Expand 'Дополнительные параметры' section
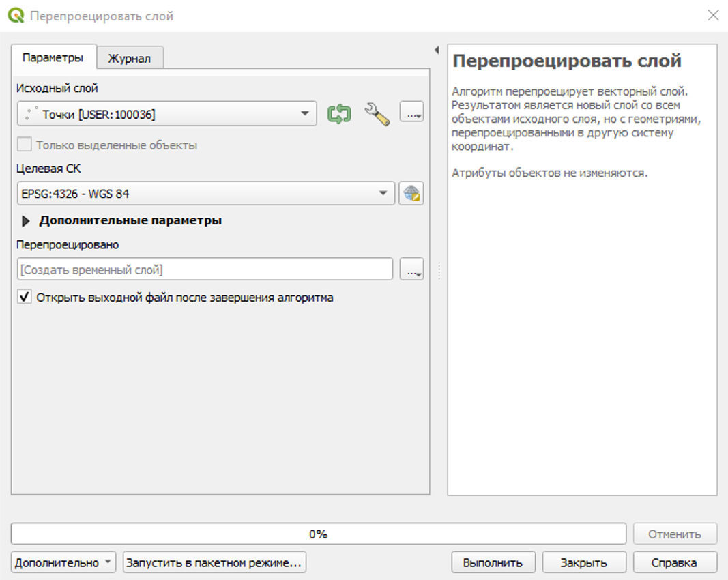 (x=27, y=221)
